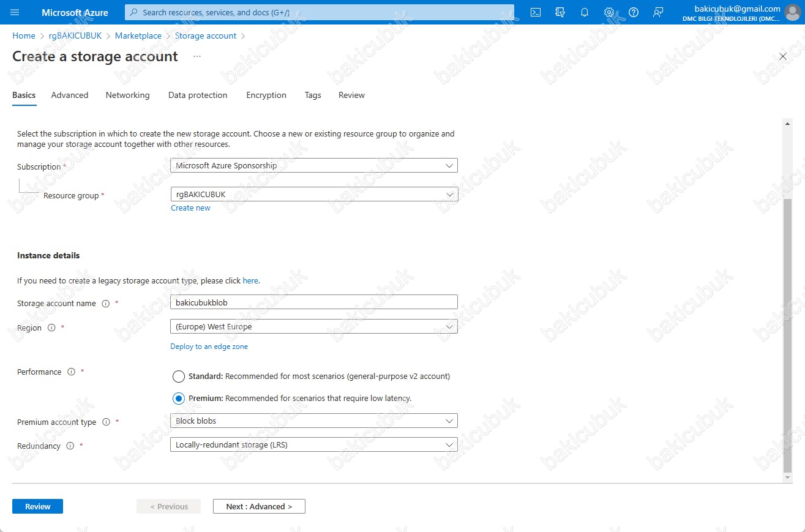
Task: Expand the Region dropdown
Action: [314, 326]
